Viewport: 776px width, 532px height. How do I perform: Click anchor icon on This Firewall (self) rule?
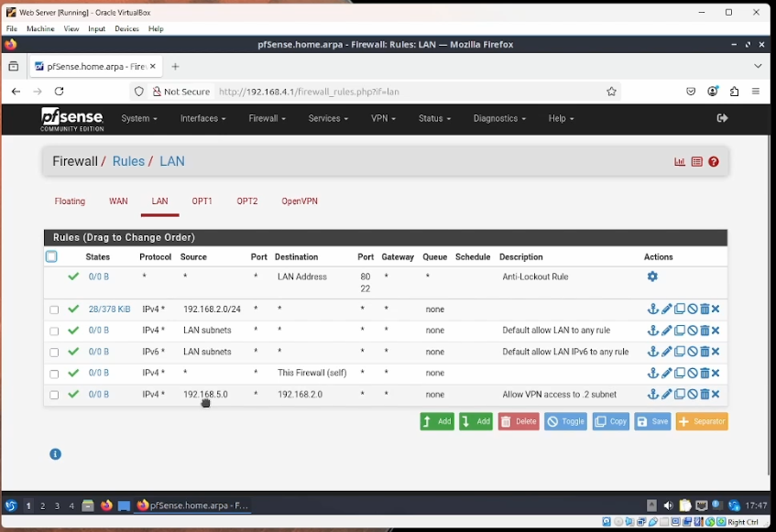click(653, 374)
